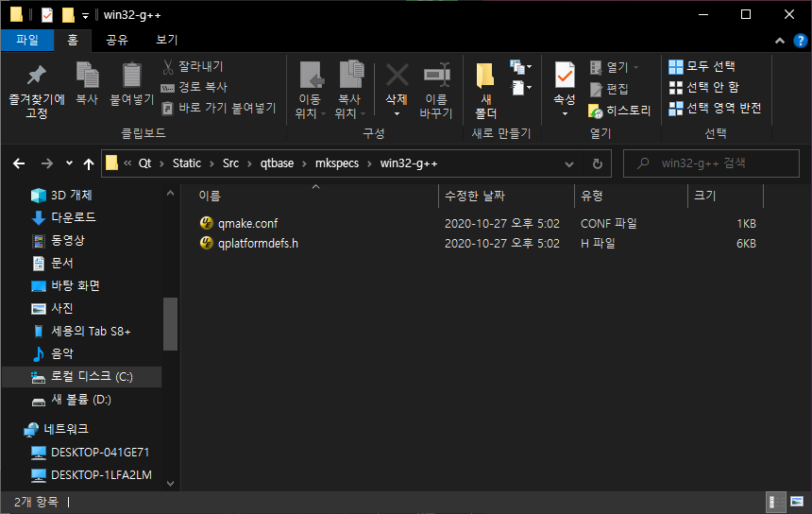812x514 pixels.
Task: Open 히스토리 (History) icon
Action: pos(619,111)
